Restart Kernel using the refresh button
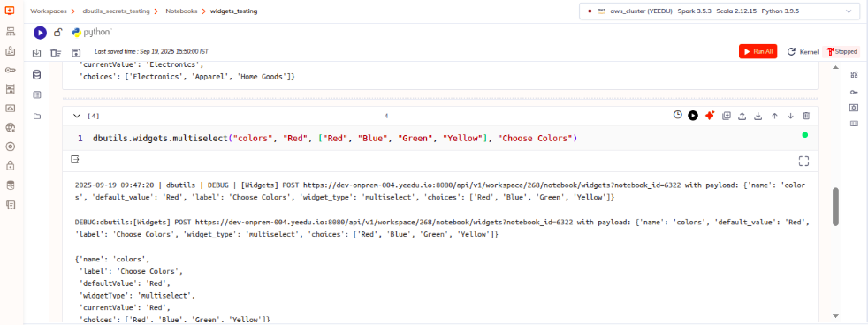The height and width of the screenshot is (325, 868). click(x=791, y=51)
